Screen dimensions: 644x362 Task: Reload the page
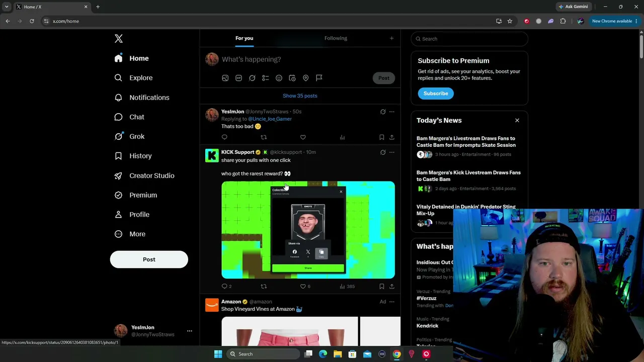(x=32, y=21)
